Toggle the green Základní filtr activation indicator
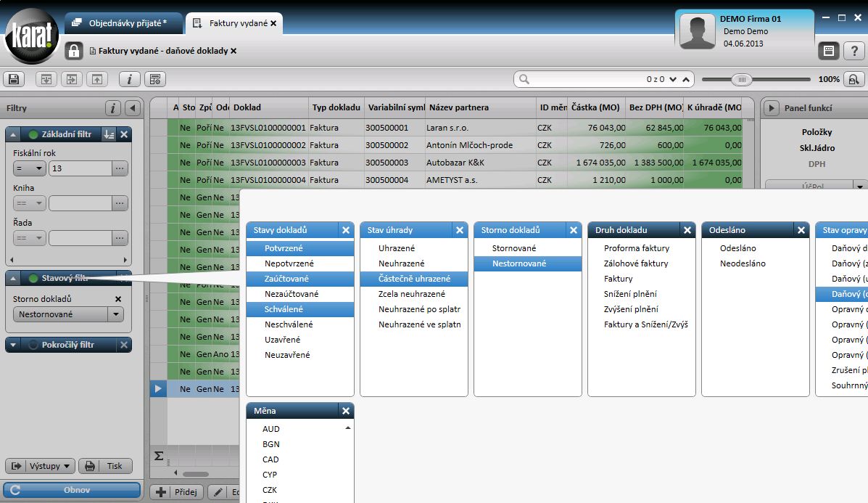Viewport: 868px width, 503px height. click(33, 134)
